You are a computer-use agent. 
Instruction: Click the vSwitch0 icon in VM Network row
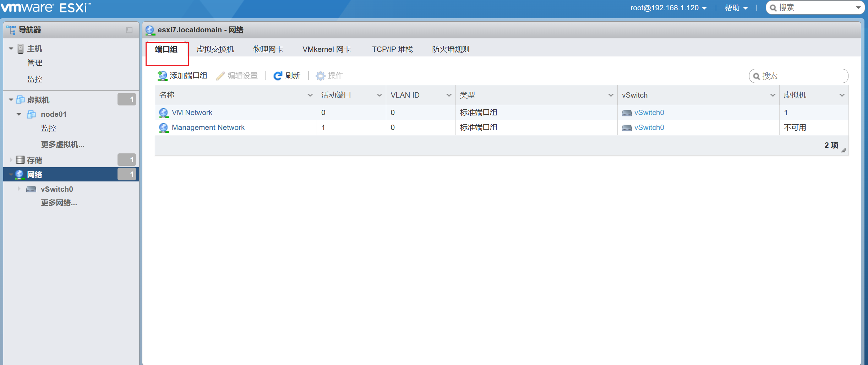pos(627,113)
